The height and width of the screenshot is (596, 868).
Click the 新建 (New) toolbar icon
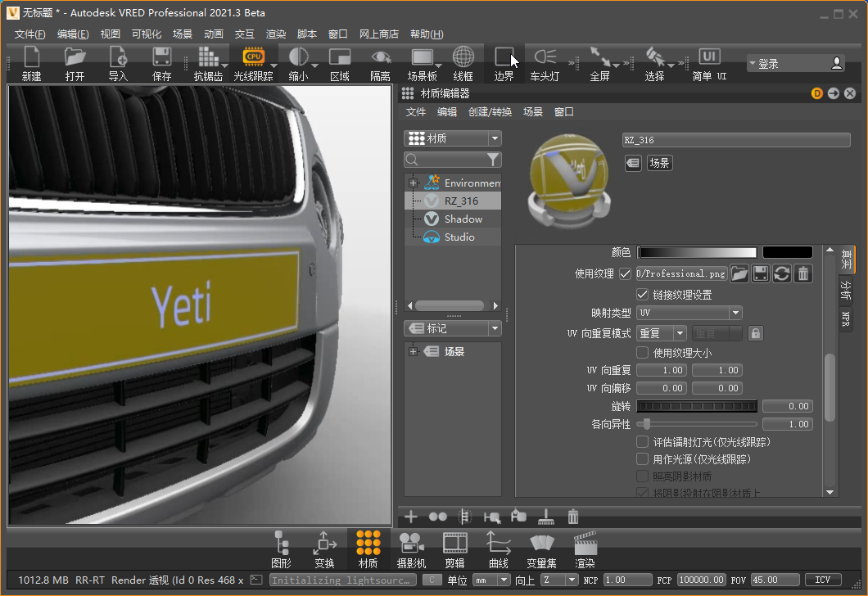click(x=32, y=64)
